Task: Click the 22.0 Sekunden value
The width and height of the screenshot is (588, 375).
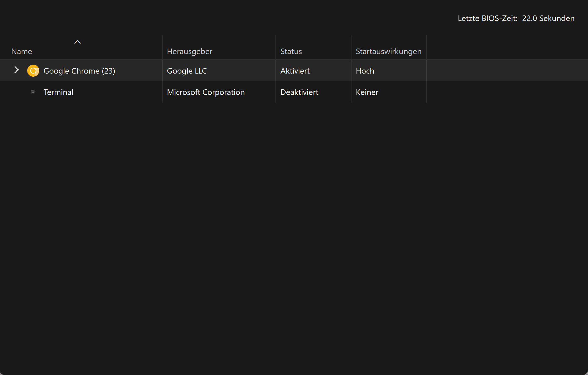Action: pyautogui.click(x=548, y=19)
